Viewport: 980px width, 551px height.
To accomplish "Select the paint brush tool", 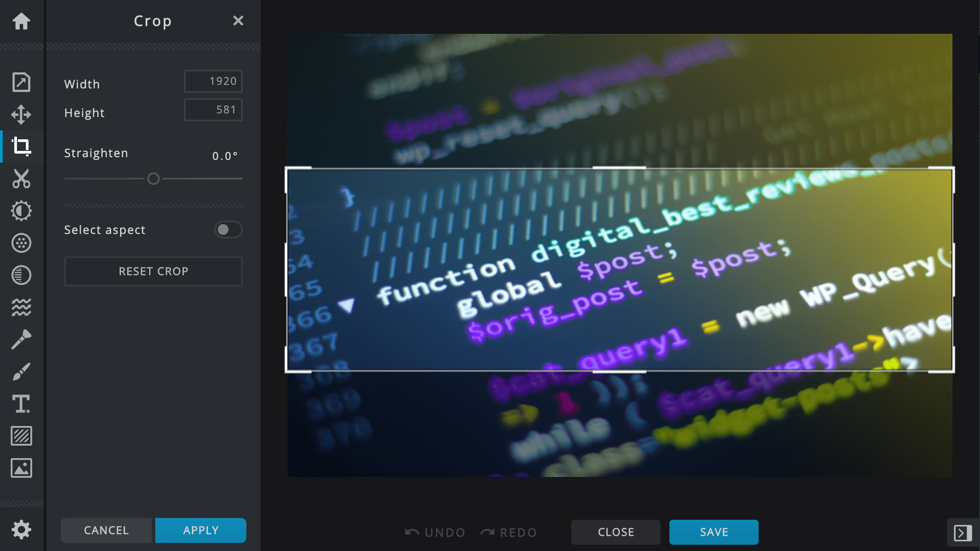I will pos(21,372).
